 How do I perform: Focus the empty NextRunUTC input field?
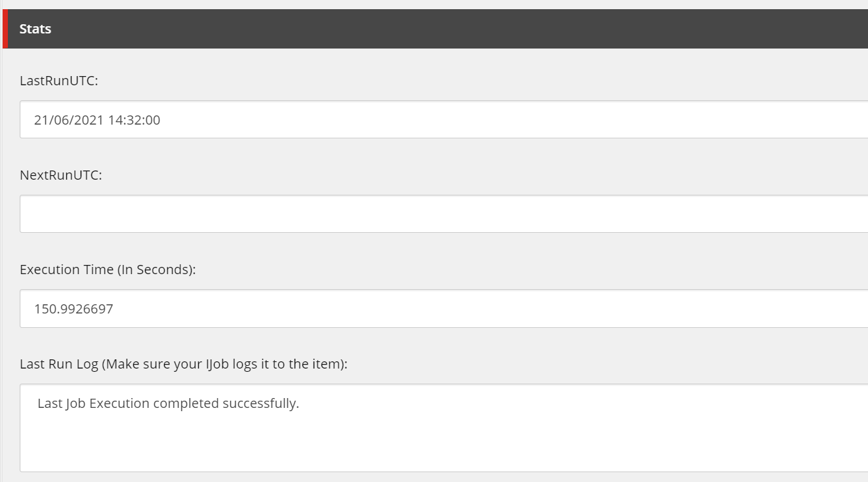[x=444, y=214]
